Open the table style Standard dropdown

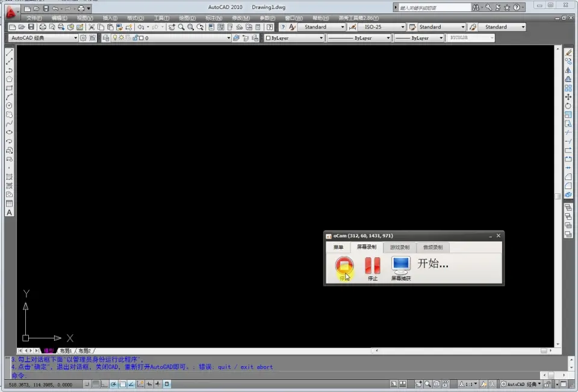[x=441, y=27]
